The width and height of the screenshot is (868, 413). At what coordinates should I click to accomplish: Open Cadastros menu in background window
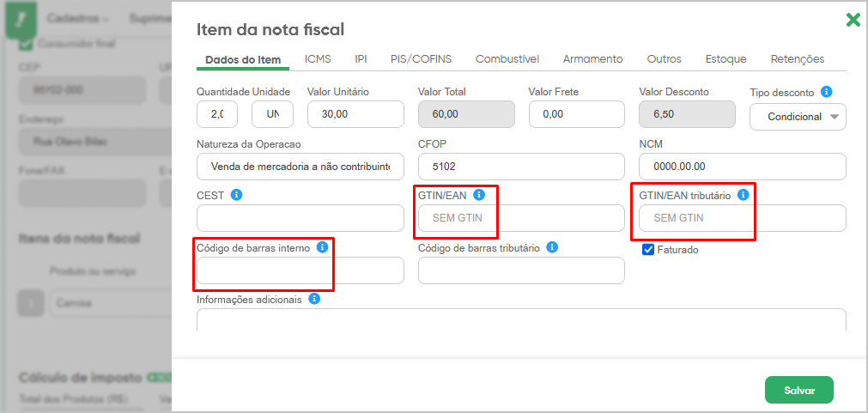click(x=77, y=18)
